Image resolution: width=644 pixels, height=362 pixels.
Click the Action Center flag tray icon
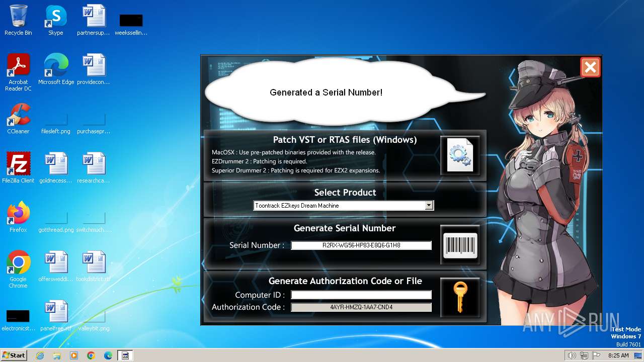(596, 355)
